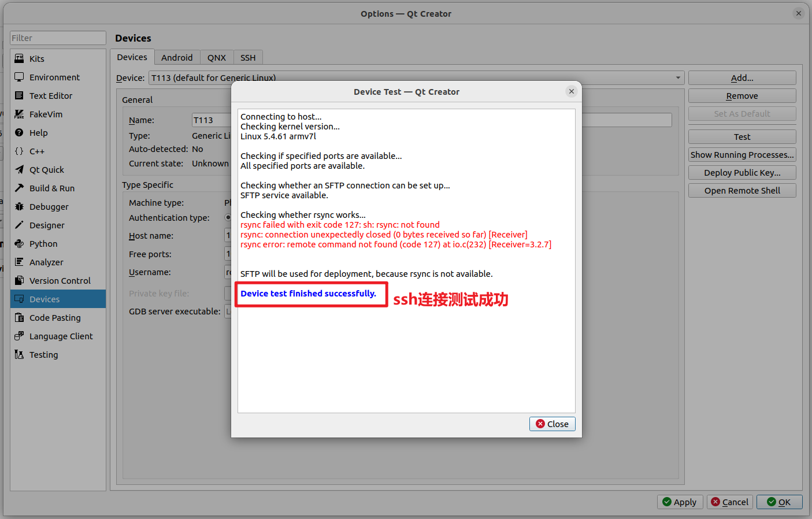The width and height of the screenshot is (812, 519).
Task: Click 'Device test finished successfully.' text
Action: click(308, 294)
